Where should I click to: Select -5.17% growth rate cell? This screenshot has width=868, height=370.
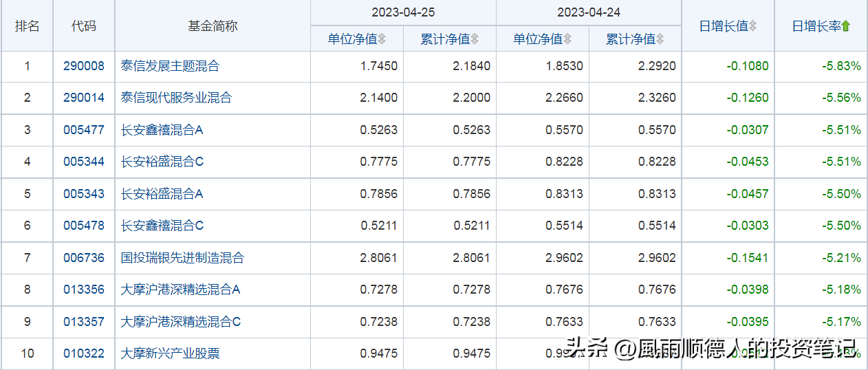[x=841, y=322]
